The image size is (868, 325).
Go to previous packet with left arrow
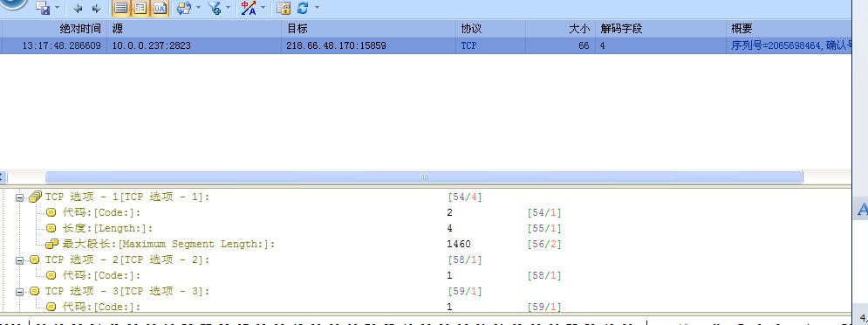(x=78, y=9)
